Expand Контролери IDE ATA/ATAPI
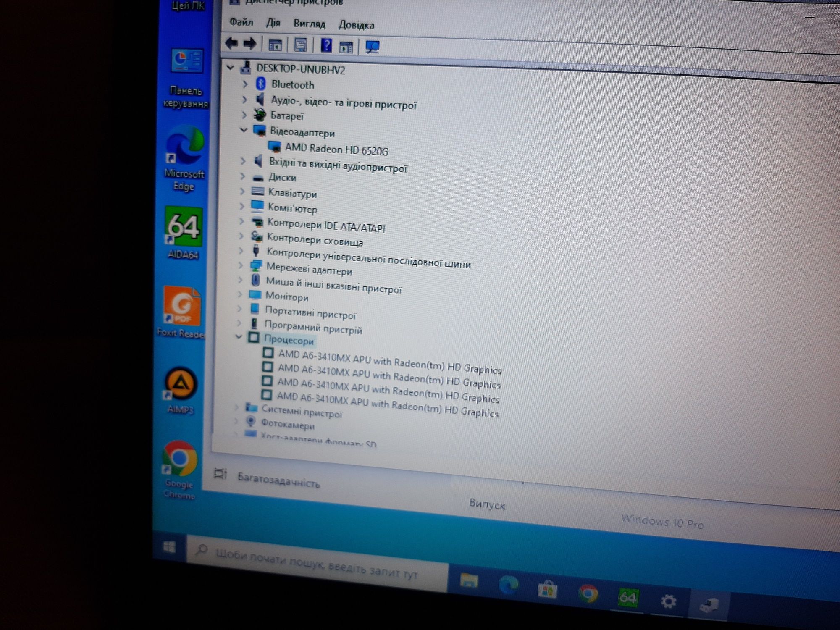Screen dimensions: 840x630 coord(241,221)
